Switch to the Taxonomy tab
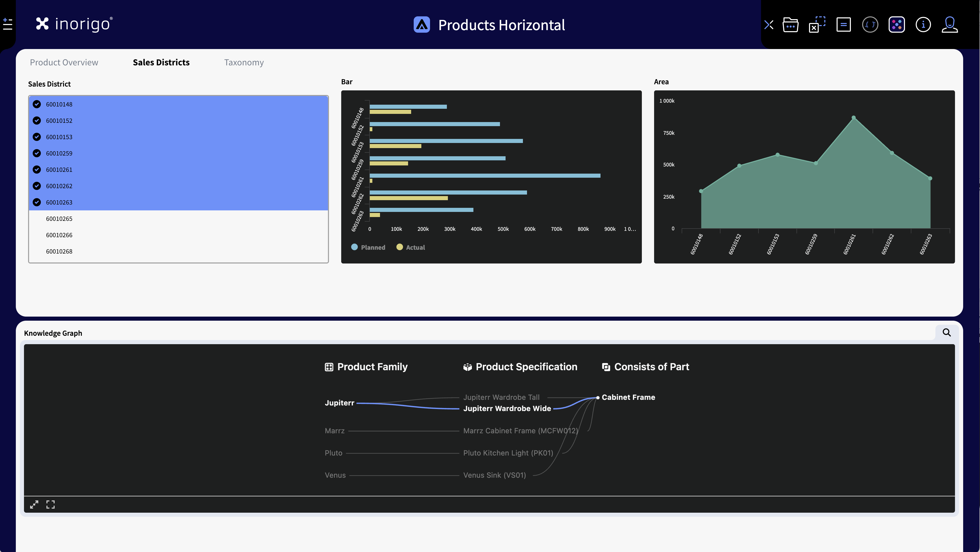The height and width of the screenshot is (552, 980). click(244, 63)
